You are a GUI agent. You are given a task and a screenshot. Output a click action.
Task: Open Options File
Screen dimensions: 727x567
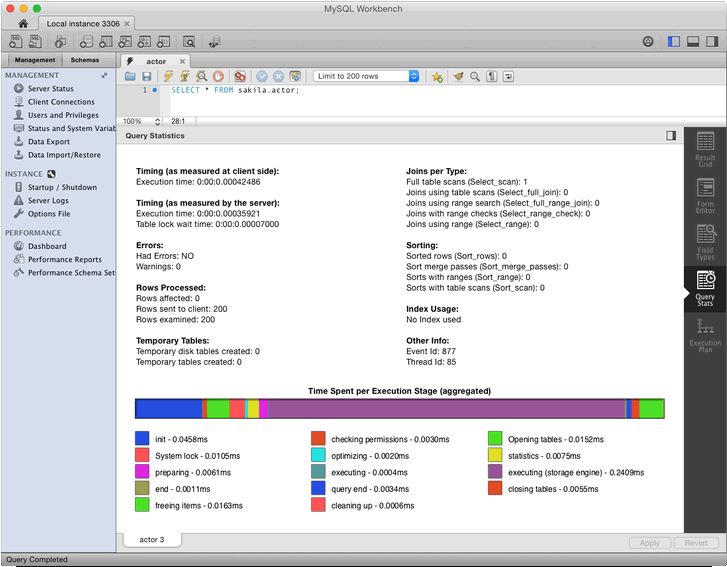pyautogui.click(x=49, y=214)
